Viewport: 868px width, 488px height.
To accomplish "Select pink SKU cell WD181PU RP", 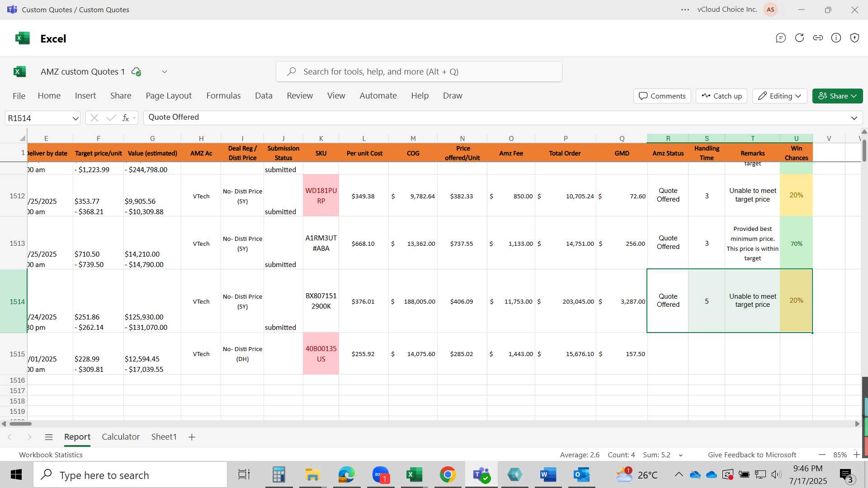I will coord(321,195).
